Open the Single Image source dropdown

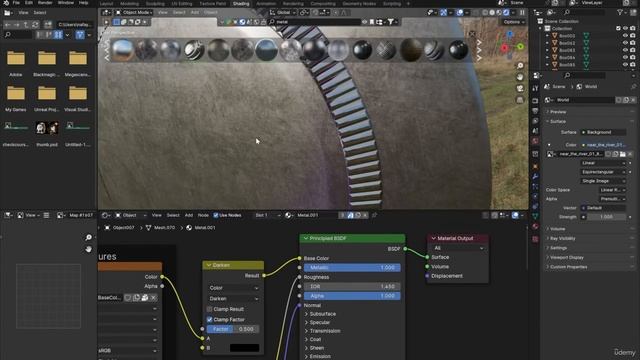pyautogui.click(x=603, y=181)
